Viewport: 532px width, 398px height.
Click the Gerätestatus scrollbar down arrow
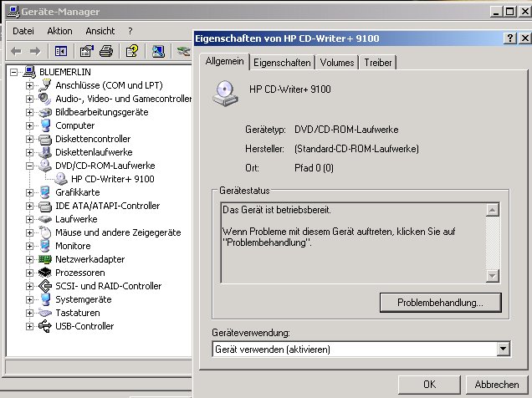[x=493, y=276]
